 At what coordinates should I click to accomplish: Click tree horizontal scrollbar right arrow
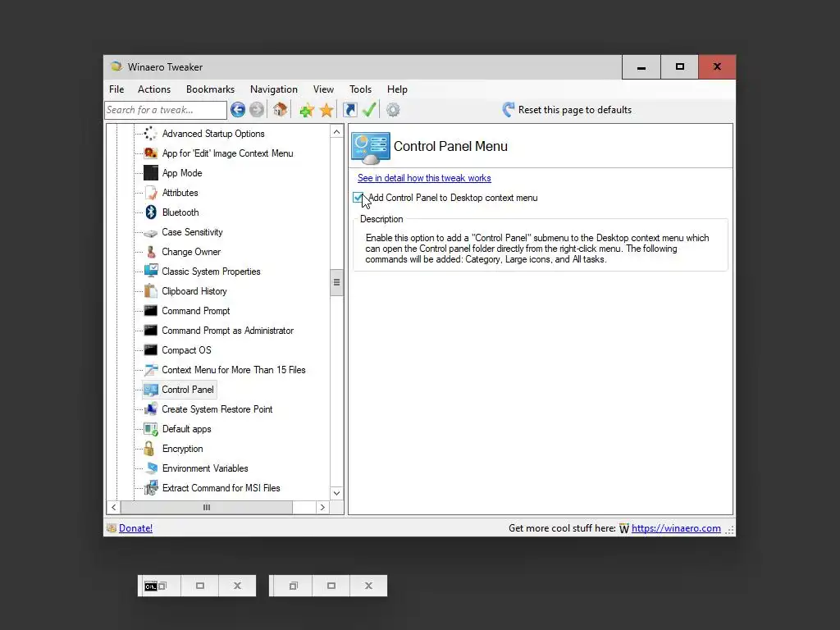[x=322, y=507]
